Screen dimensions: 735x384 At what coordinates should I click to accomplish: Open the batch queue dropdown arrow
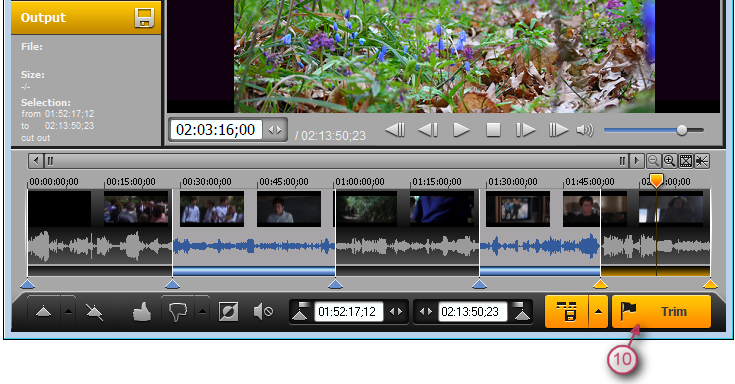coord(599,311)
